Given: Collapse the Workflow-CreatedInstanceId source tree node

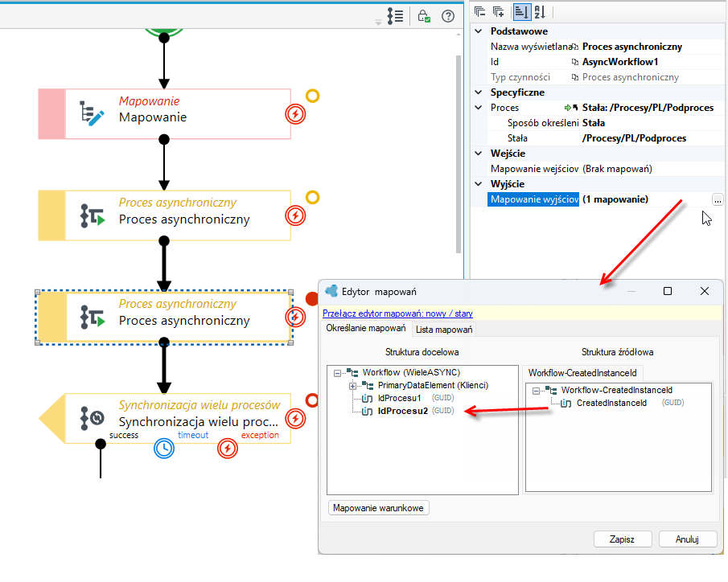Looking at the screenshot, I should click(536, 391).
